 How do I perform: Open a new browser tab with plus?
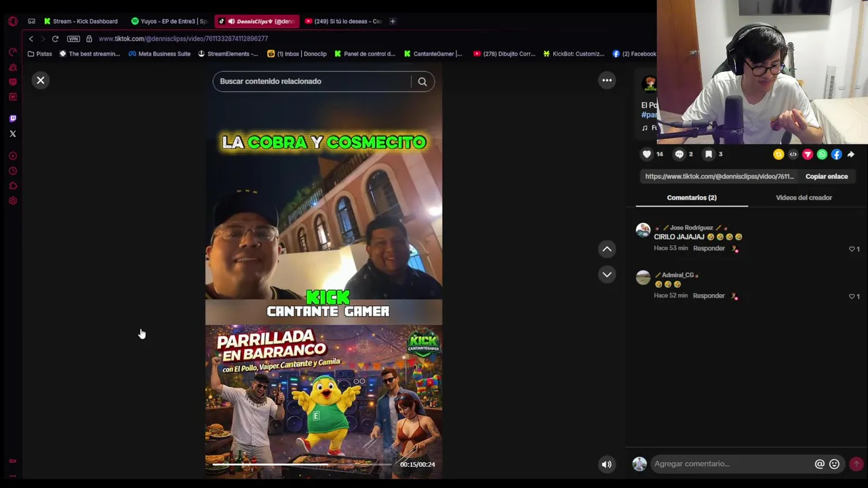click(393, 21)
